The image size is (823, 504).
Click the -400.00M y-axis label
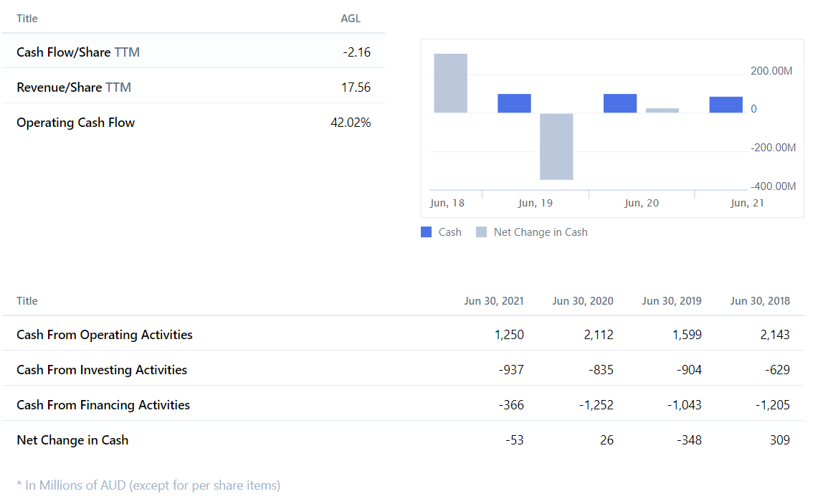[773, 186]
